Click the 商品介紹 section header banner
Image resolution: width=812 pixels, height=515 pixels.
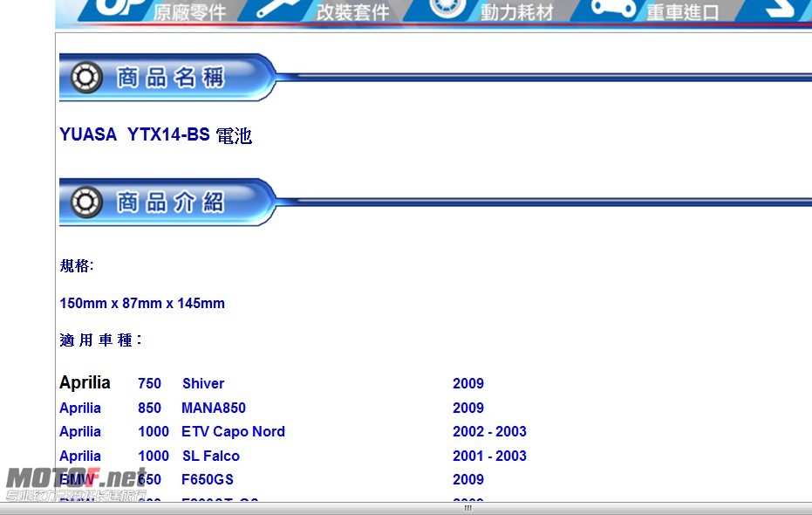pos(168,202)
